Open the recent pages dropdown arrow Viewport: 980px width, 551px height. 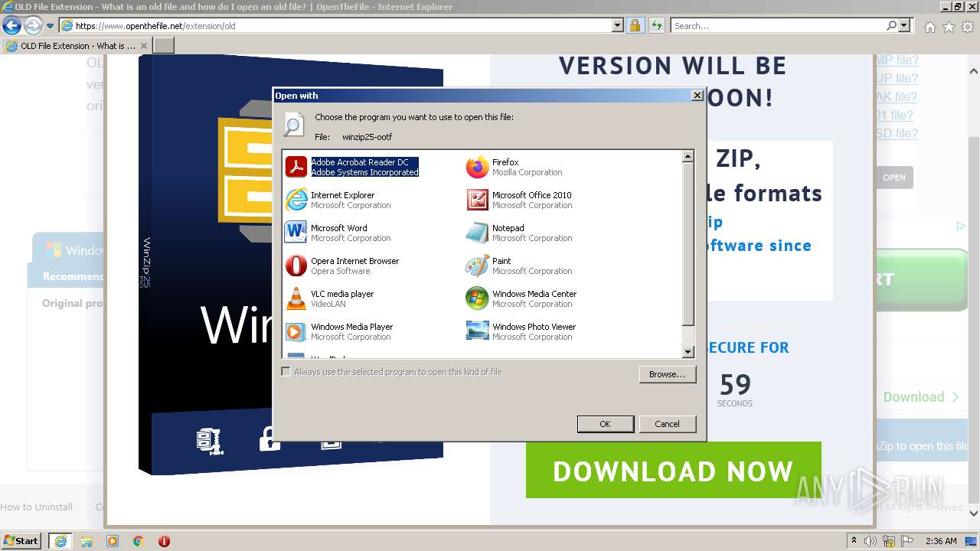coord(50,26)
